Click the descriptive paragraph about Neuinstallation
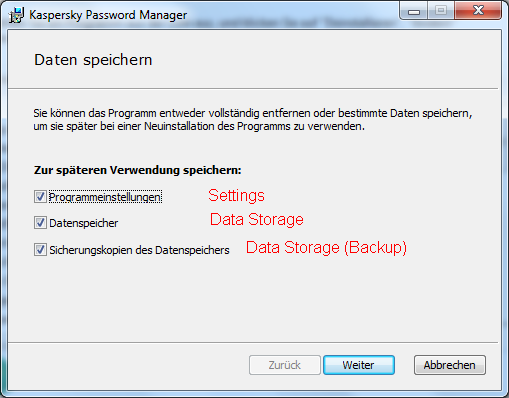This screenshot has height=398, width=509. tap(253, 120)
